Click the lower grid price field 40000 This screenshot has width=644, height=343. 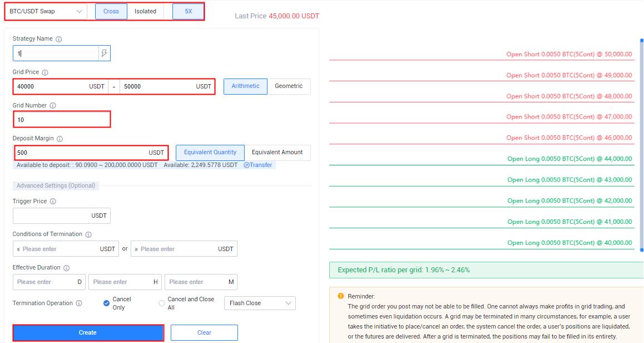coord(61,86)
